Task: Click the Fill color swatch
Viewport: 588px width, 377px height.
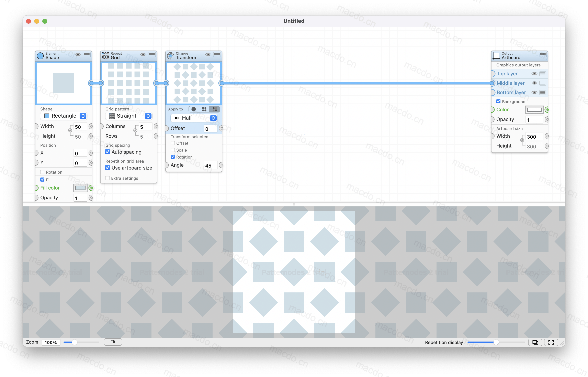Action: coord(80,187)
